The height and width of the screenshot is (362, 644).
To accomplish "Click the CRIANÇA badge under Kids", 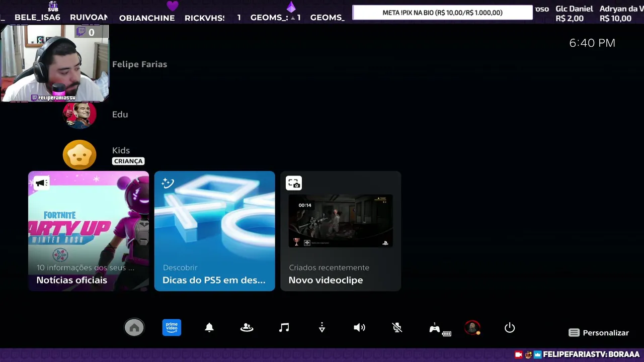I will coord(128,161).
